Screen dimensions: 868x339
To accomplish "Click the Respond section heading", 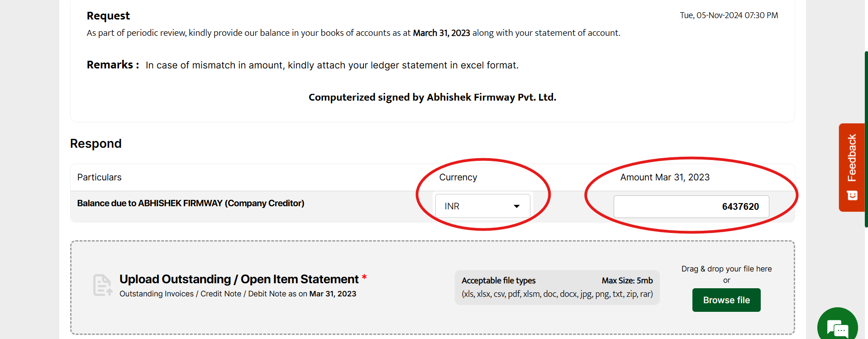I will (x=96, y=144).
